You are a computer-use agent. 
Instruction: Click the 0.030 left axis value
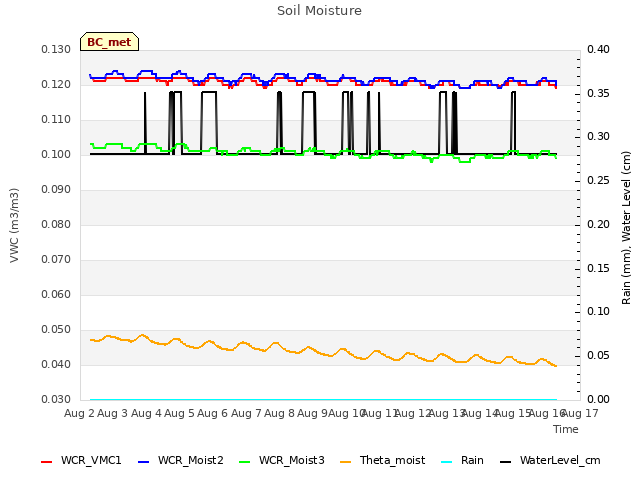[x=56, y=399]
